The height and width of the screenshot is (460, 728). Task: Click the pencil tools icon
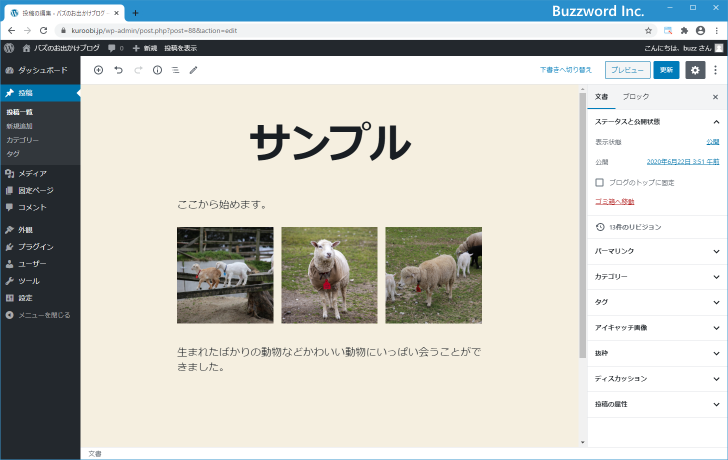[x=194, y=70]
